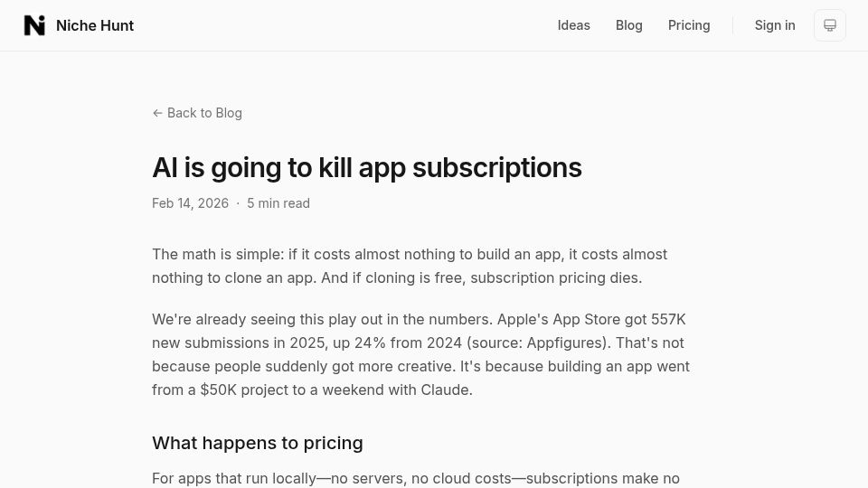Viewport: 868px width, 488px height.
Task: Click the What happens to pricing heading
Action: click(x=258, y=443)
